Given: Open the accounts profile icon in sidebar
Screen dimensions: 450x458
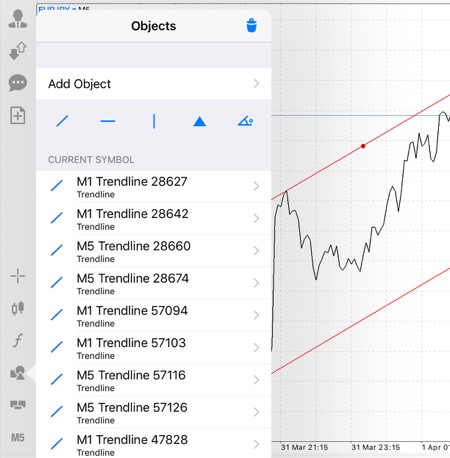Looking at the screenshot, I should tap(18, 19).
